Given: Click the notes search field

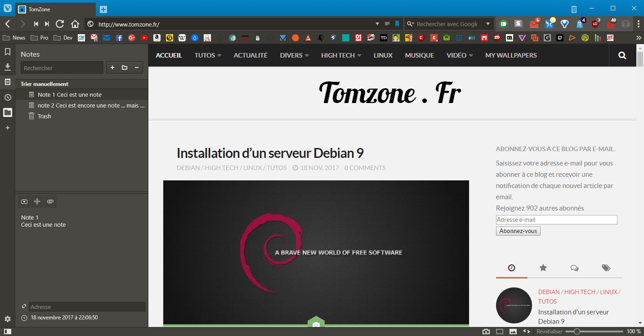Looking at the screenshot, I should coord(62,68).
